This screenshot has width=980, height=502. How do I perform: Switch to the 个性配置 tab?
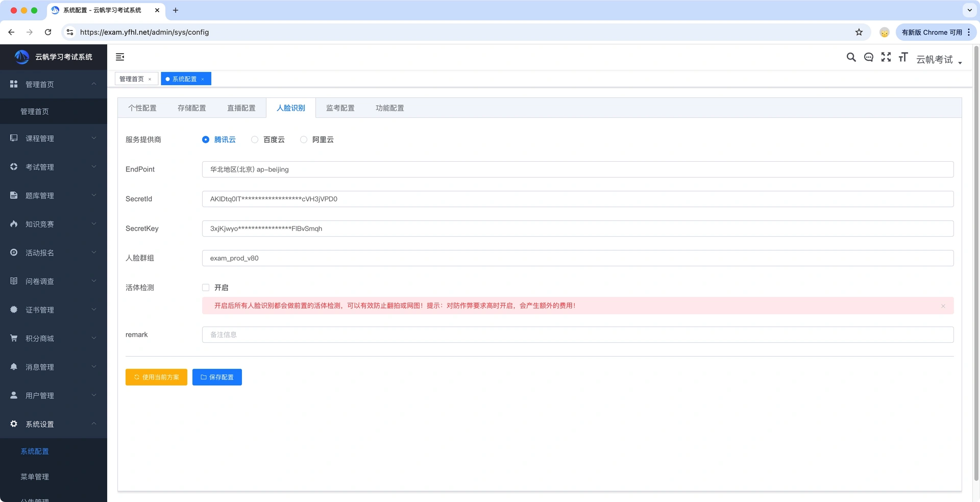[142, 108]
